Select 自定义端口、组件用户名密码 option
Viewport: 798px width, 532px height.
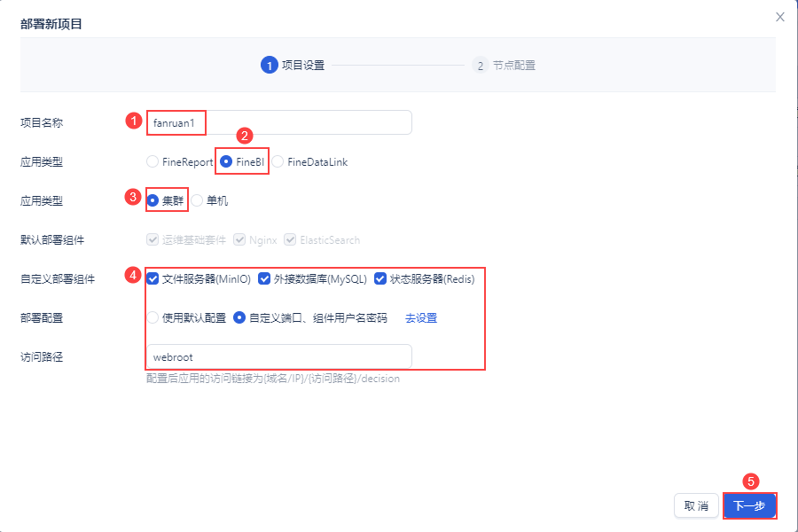pos(239,317)
